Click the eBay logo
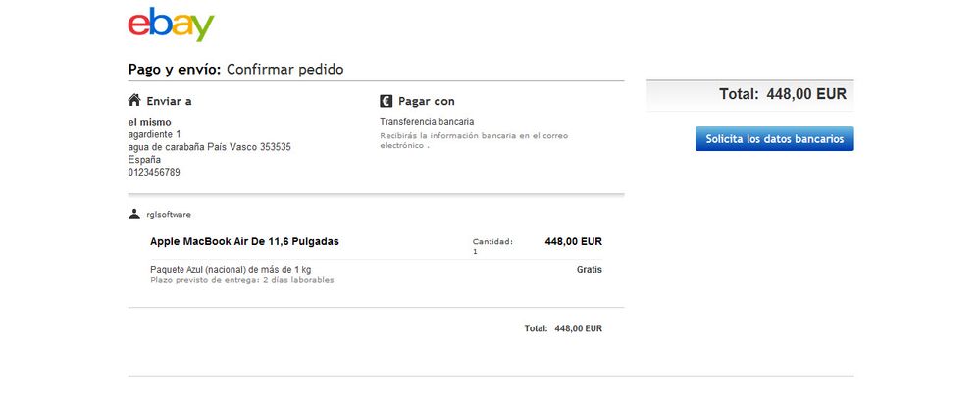Viewport: 980px width, 402px height. (x=171, y=25)
